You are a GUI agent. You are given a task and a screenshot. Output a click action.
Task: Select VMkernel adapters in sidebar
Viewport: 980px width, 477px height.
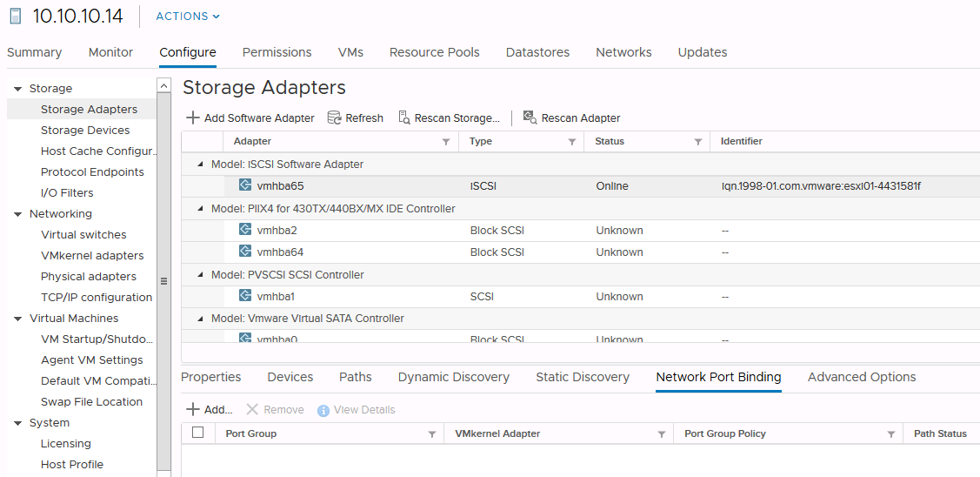pos(92,255)
